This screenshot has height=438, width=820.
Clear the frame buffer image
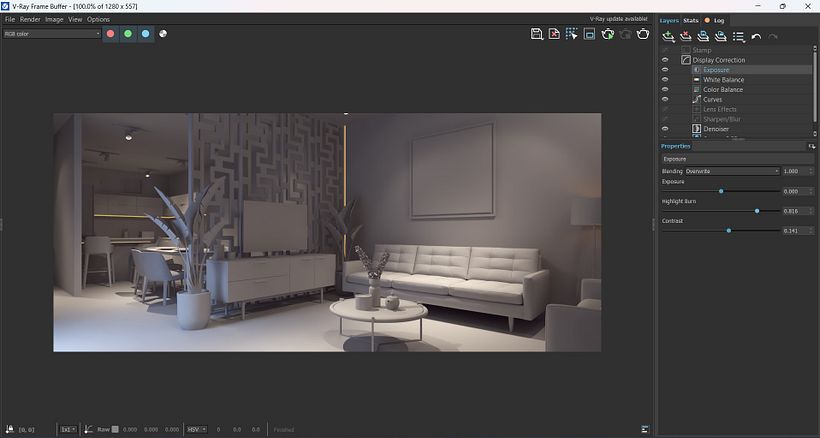(554, 34)
